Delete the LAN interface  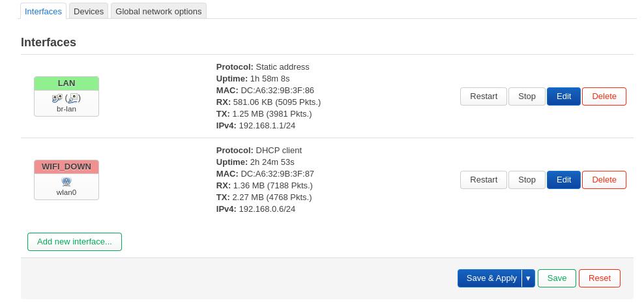coord(604,96)
